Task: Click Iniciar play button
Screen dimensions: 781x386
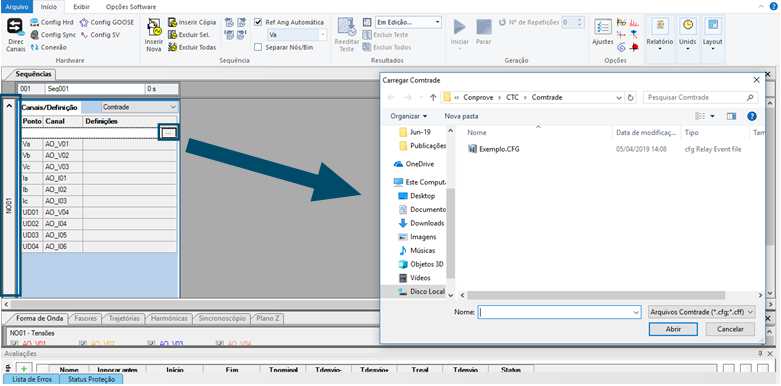Action: click(460, 34)
